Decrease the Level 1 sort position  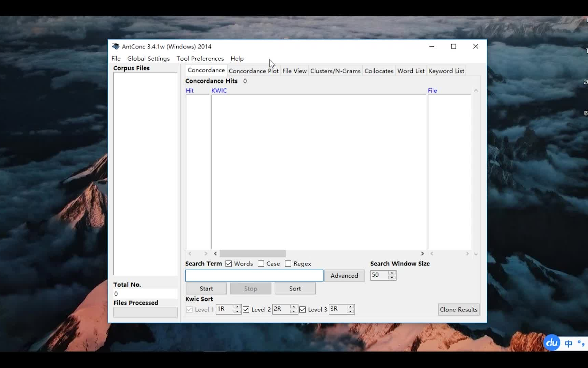click(237, 311)
